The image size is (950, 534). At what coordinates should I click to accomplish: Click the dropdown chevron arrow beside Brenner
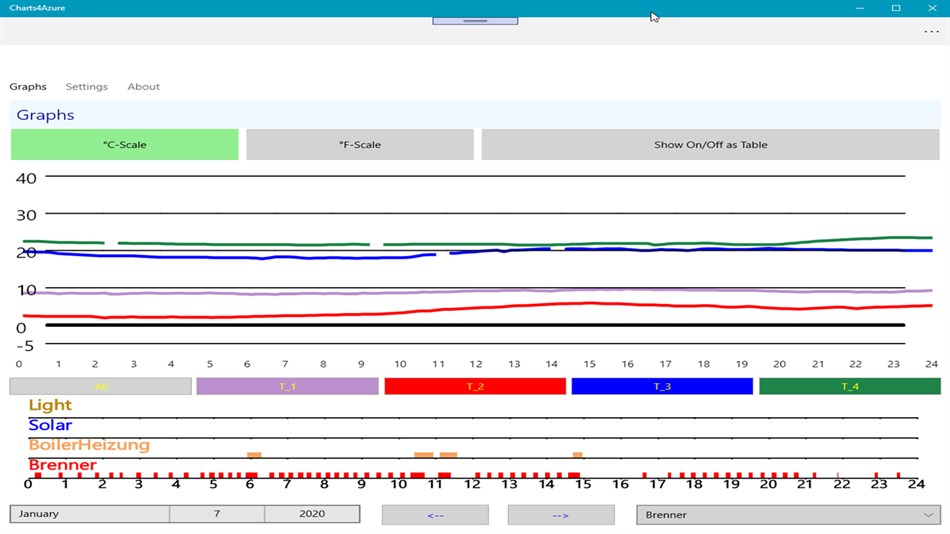928,515
